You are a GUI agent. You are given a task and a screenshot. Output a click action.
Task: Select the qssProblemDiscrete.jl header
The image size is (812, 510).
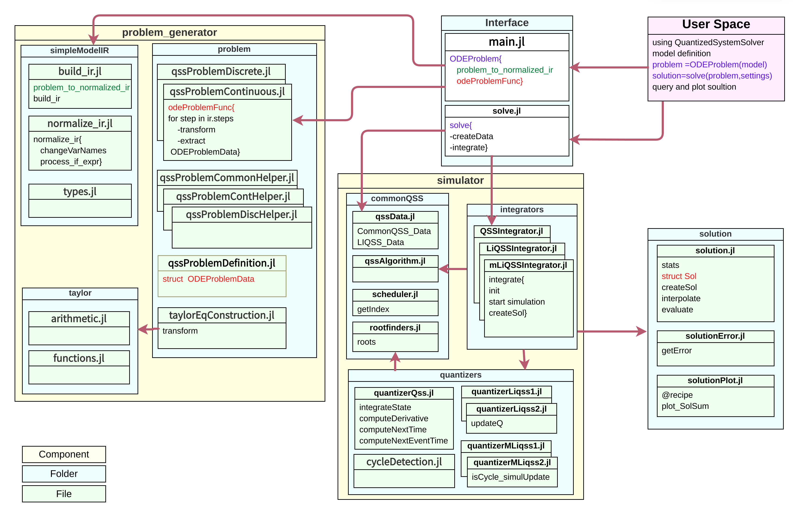click(x=221, y=72)
